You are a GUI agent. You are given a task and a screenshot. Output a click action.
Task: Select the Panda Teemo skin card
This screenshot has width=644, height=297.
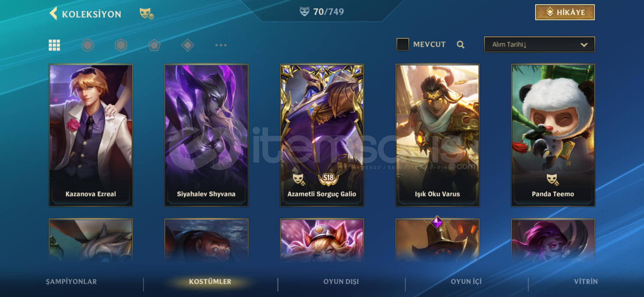click(553, 135)
